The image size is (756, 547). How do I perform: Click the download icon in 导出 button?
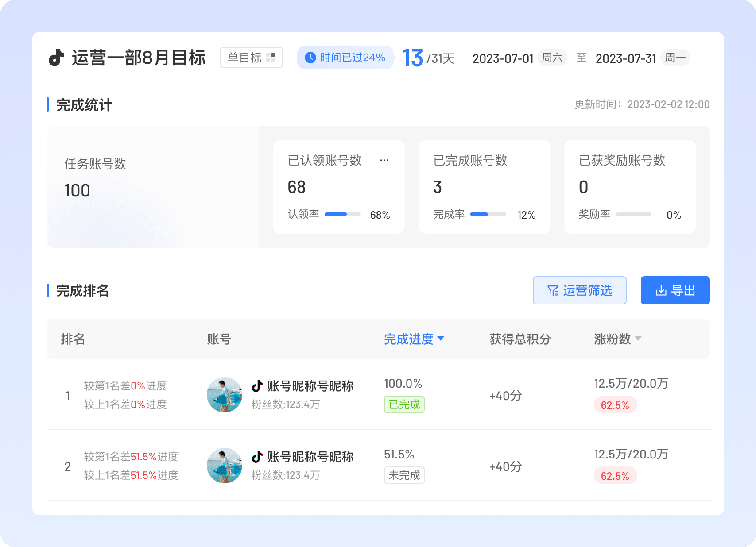coord(661,290)
